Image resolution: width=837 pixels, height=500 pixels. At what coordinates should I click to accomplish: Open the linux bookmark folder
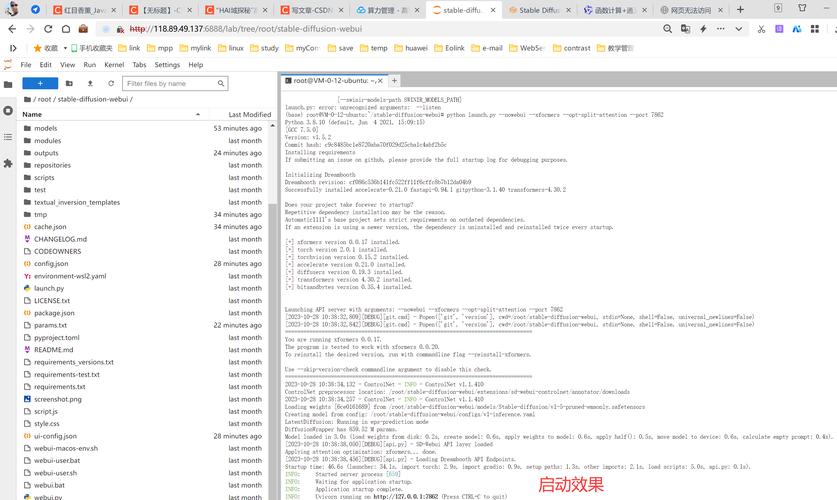pos(231,48)
